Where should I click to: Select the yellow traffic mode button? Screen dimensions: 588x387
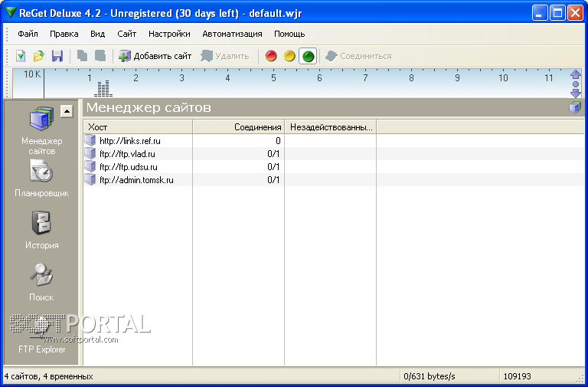point(289,56)
